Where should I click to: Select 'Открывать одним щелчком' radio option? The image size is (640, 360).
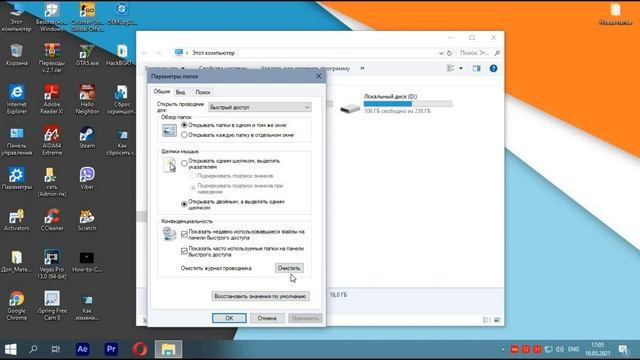point(184,164)
